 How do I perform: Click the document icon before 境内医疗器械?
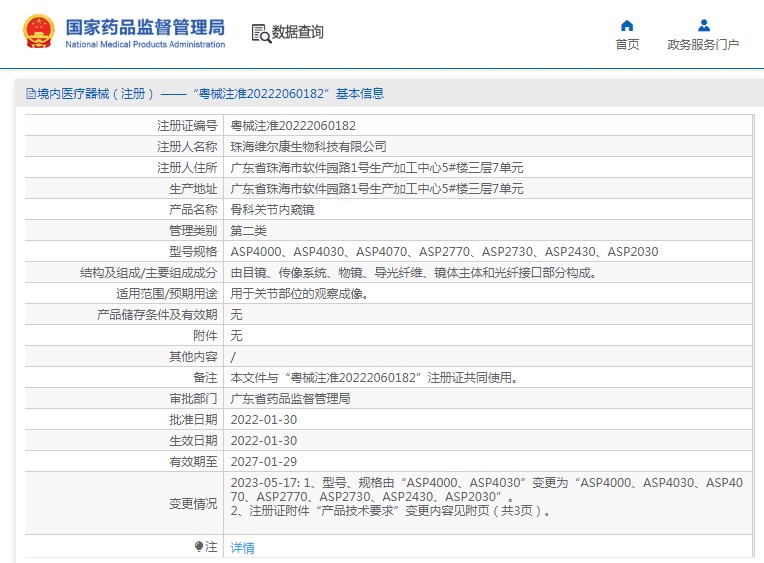(x=31, y=94)
